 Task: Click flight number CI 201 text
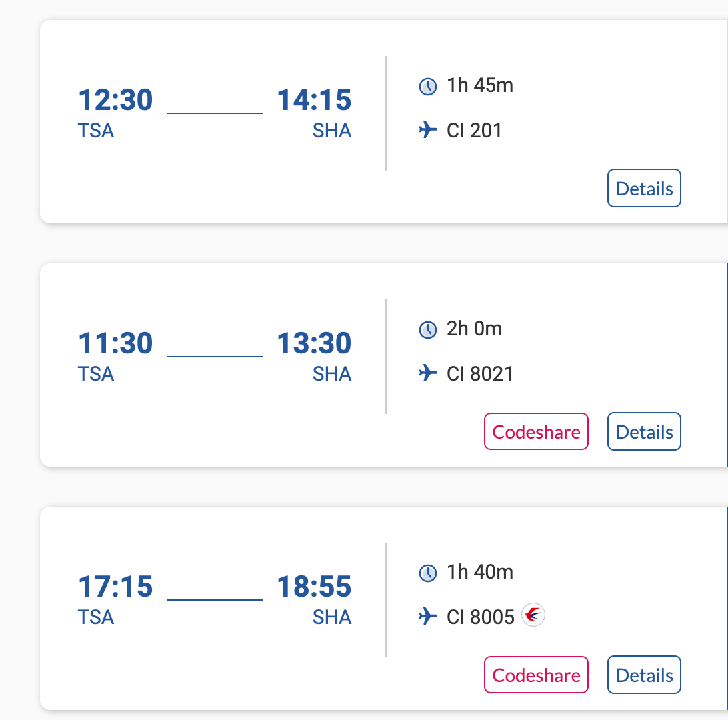[474, 131]
